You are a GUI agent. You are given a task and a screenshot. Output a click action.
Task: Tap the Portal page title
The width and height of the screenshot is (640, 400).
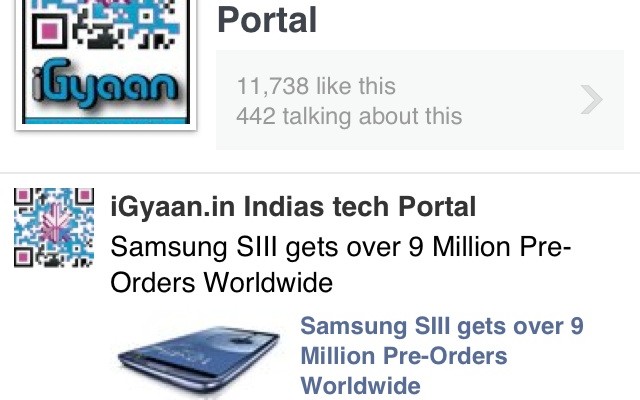267,20
